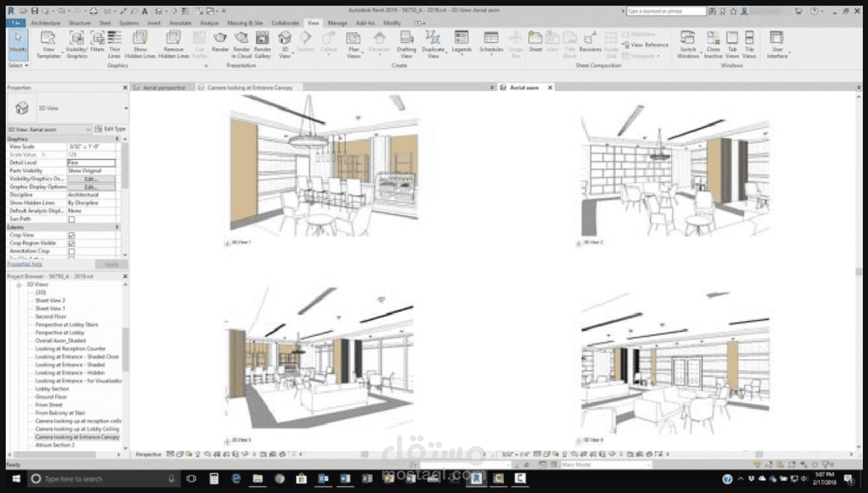Open the Annotate ribbon tab
The height and width of the screenshot is (493, 868).
tap(180, 23)
